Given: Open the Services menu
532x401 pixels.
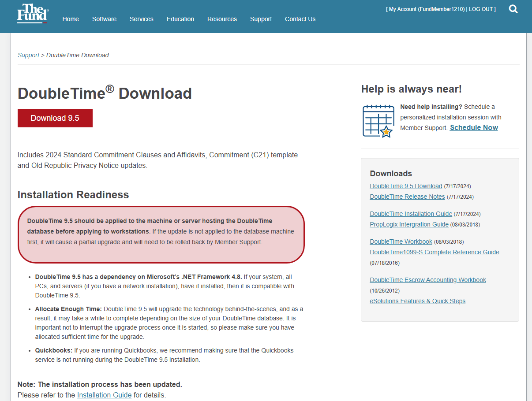Looking at the screenshot, I should pyautogui.click(x=142, y=19).
